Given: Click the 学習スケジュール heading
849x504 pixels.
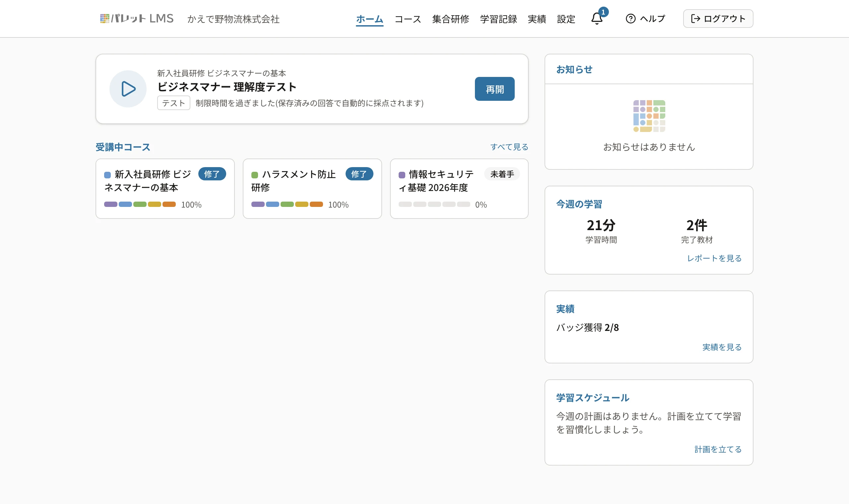Looking at the screenshot, I should click(x=592, y=398).
